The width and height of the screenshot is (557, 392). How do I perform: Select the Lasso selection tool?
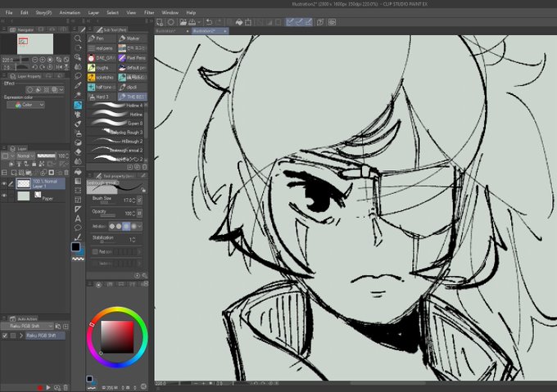[x=78, y=76]
